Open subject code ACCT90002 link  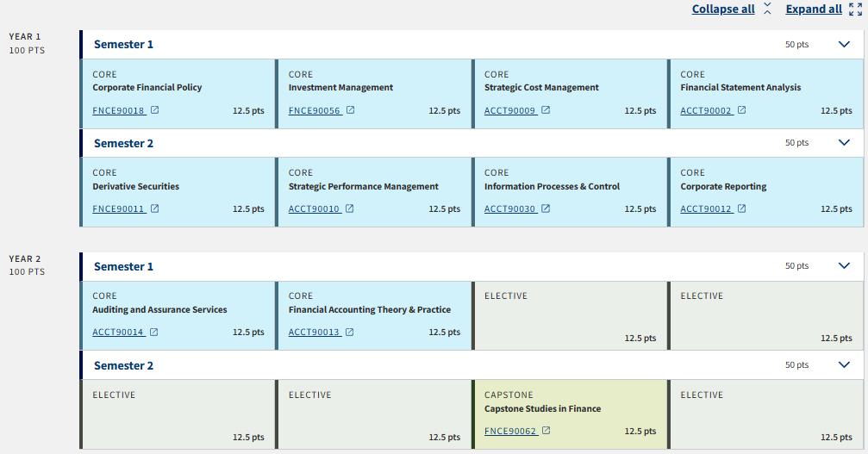tap(706, 110)
